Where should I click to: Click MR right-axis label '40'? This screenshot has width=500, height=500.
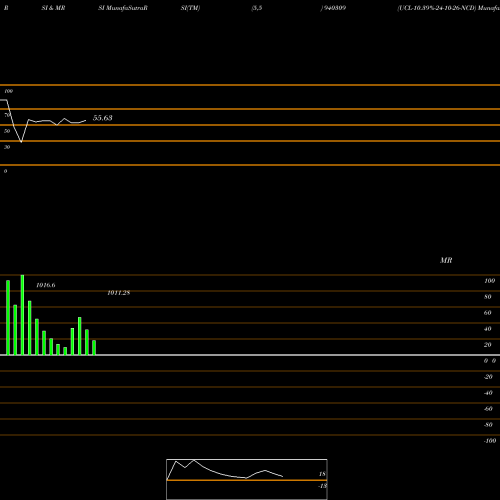coord(488,329)
